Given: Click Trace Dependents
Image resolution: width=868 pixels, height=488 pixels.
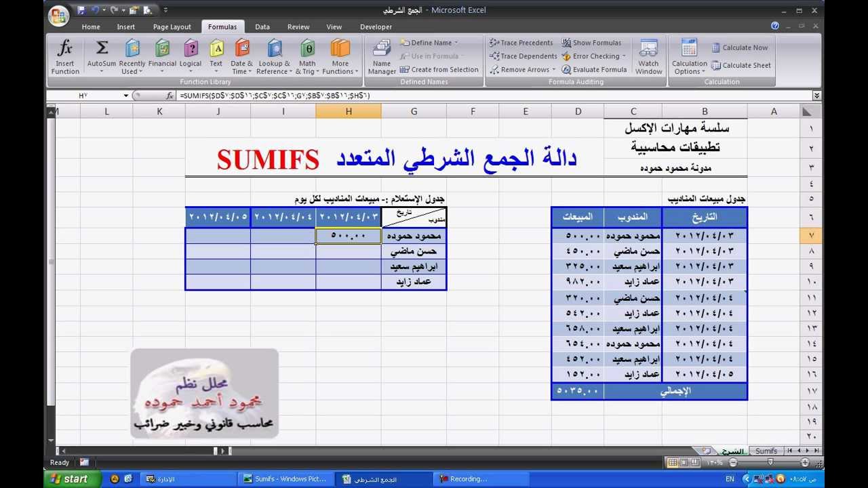Looking at the screenshot, I should click(523, 56).
